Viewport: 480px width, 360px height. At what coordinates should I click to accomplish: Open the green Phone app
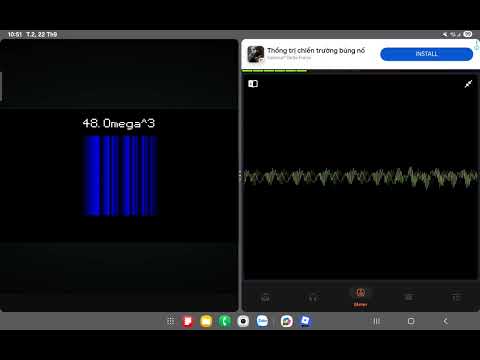coord(225,321)
